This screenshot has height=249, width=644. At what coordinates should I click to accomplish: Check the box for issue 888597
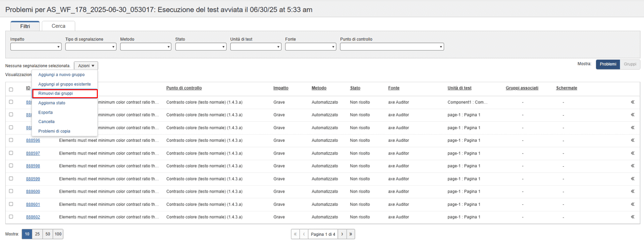pos(11,153)
